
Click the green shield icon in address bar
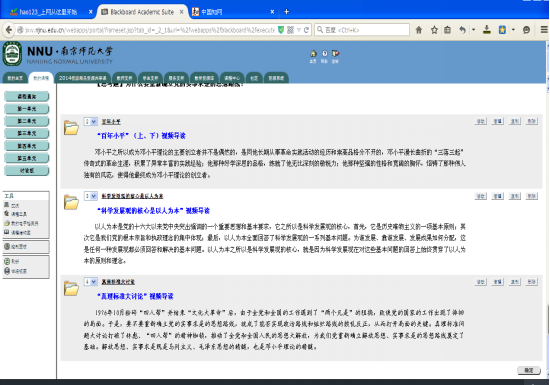click(x=281, y=30)
